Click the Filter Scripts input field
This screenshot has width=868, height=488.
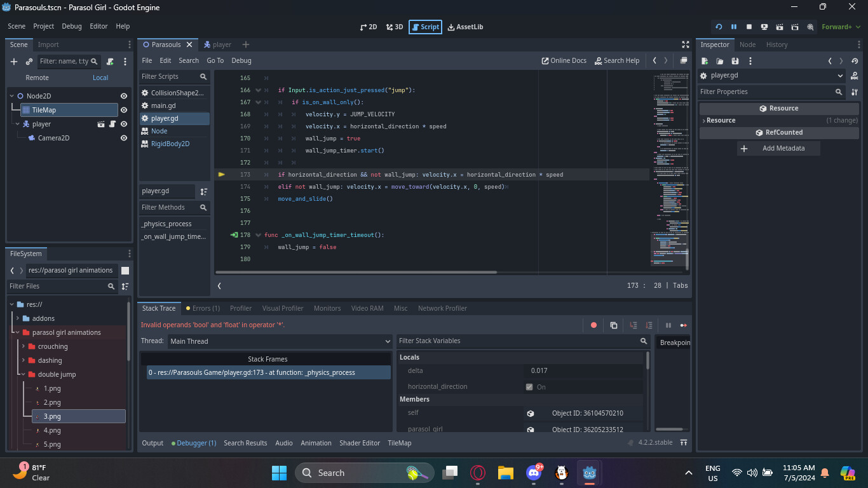(x=169, y=76)
